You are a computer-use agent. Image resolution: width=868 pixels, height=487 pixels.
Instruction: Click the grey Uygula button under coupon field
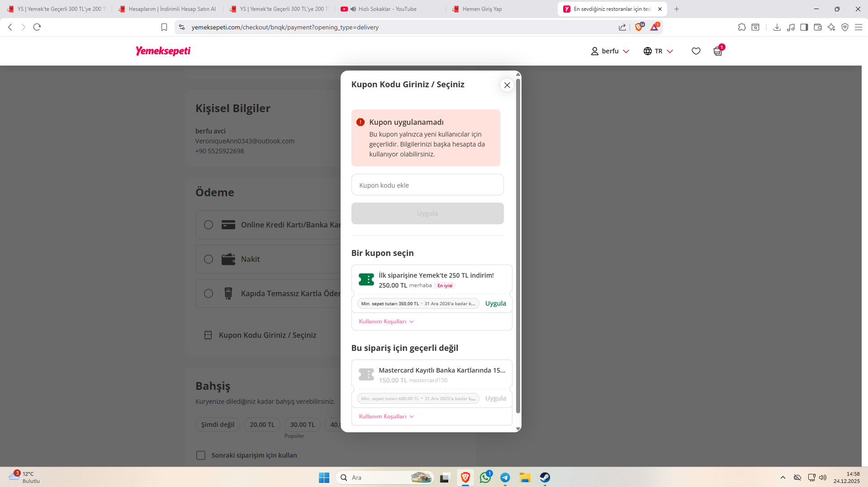(x=427, y=213)
